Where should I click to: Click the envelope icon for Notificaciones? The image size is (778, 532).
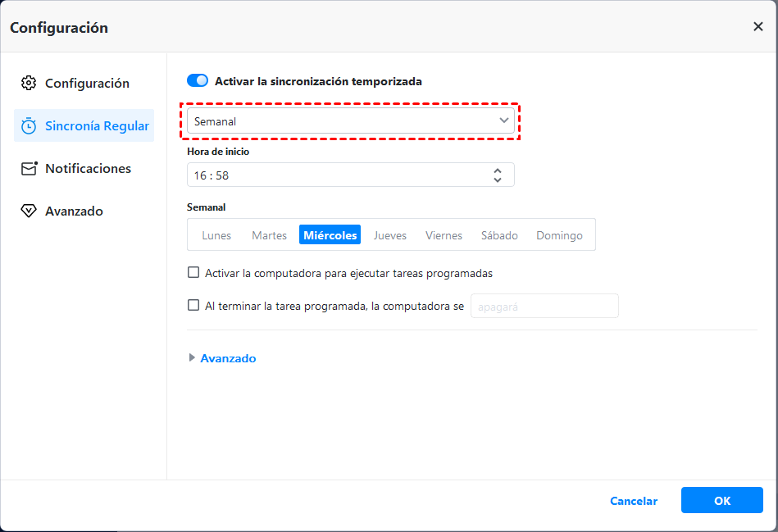pyautogui.click(x=29, y=168)
